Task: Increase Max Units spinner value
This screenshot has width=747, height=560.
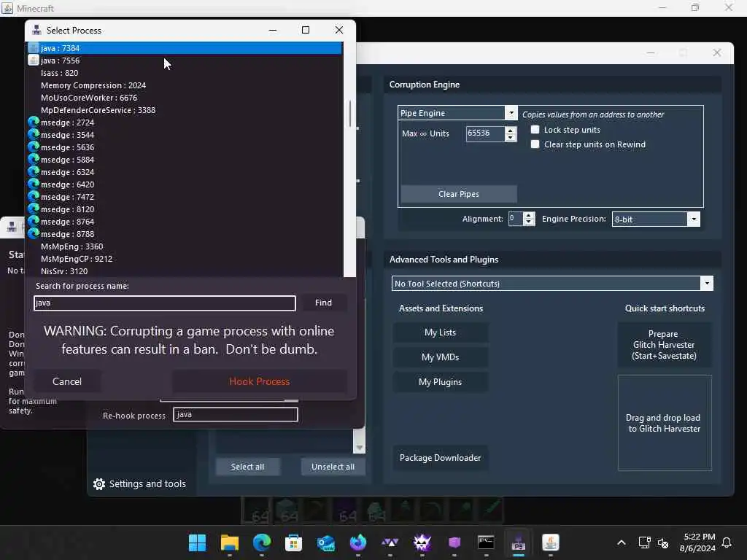Action: click(511, 130)
